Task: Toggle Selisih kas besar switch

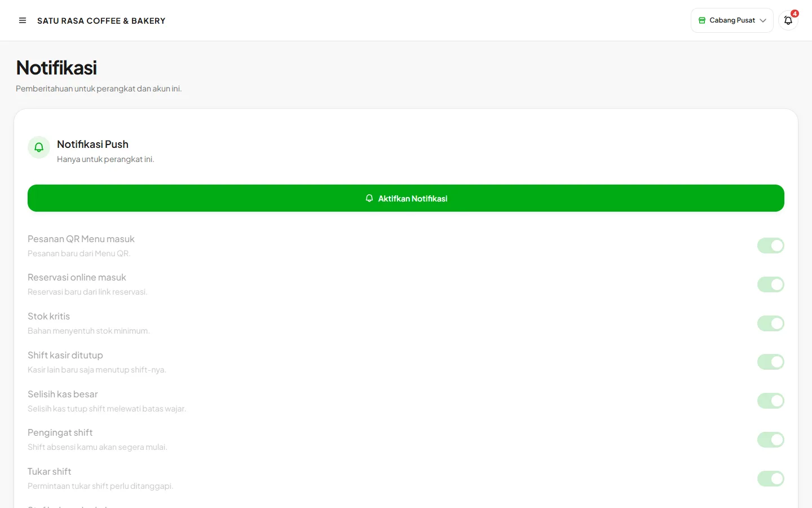Action: (771, 401)
